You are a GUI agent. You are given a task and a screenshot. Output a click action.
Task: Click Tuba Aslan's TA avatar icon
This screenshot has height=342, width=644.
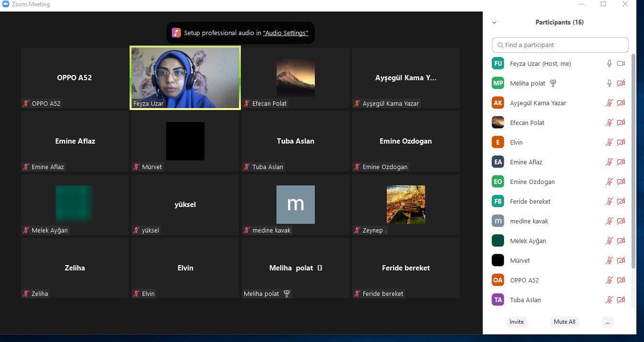click(498, 300)
